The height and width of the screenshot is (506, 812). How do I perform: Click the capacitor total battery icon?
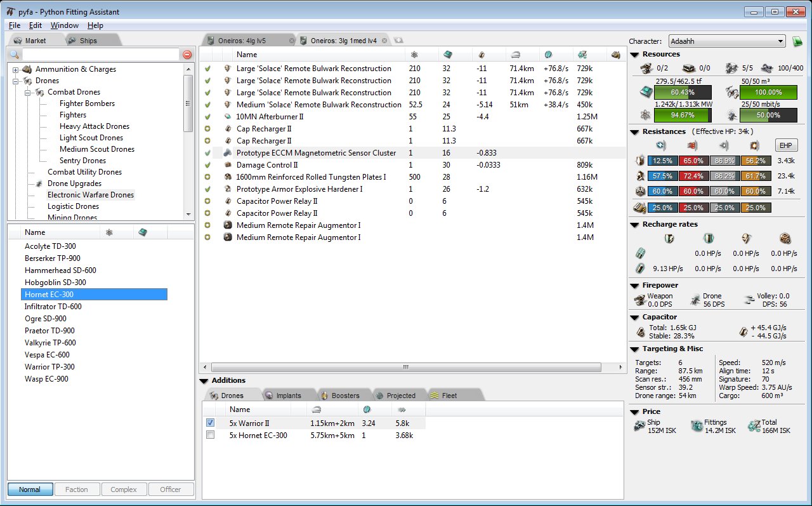[641, 331]
